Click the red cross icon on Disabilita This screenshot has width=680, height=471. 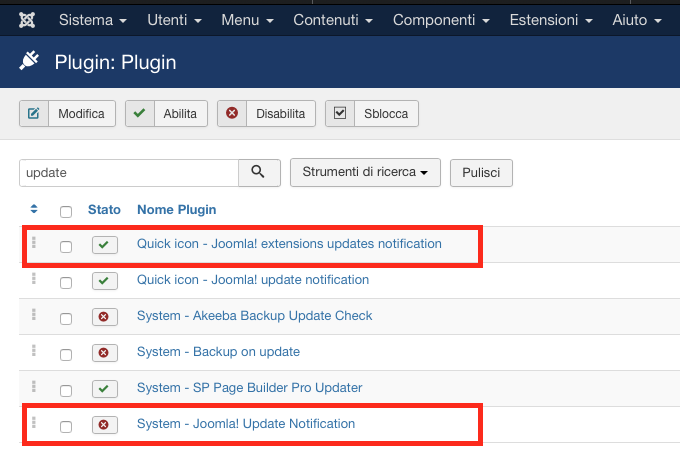[x=232, y=113]
